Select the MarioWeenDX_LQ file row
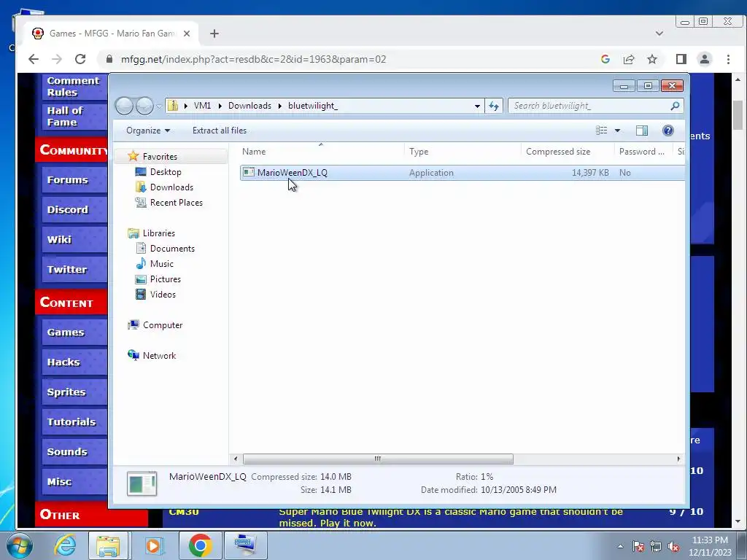The height and width of the screenshot is (560, 747). coord(462,173)
